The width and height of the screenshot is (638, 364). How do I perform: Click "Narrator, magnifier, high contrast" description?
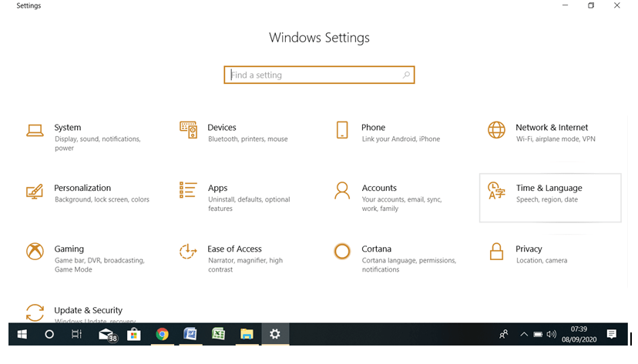(245, 265)
